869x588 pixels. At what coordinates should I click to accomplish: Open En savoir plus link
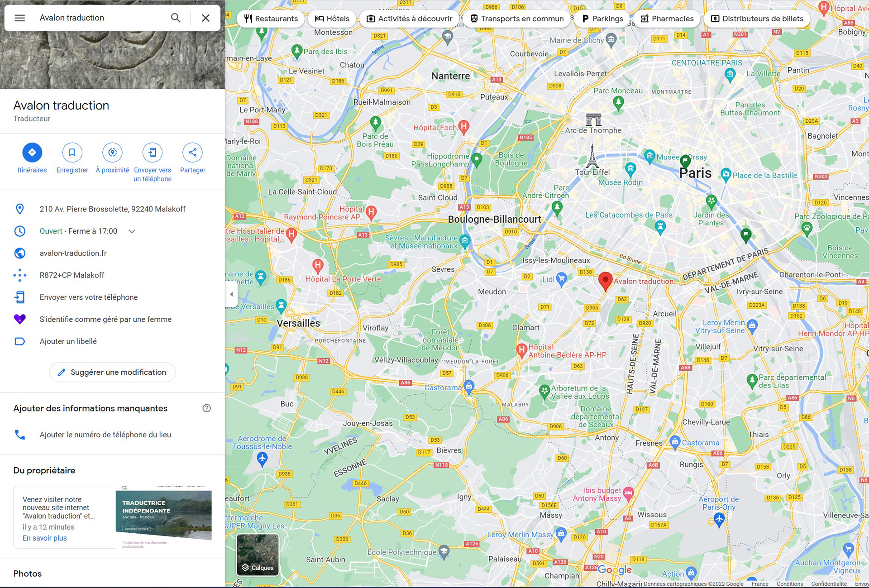(45, 538)
